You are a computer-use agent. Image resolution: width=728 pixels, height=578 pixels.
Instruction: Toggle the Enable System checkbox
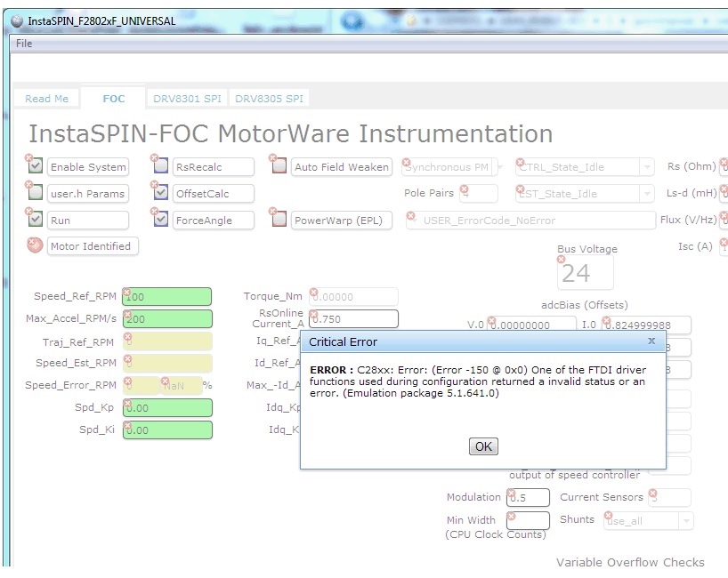coord(36,166)
